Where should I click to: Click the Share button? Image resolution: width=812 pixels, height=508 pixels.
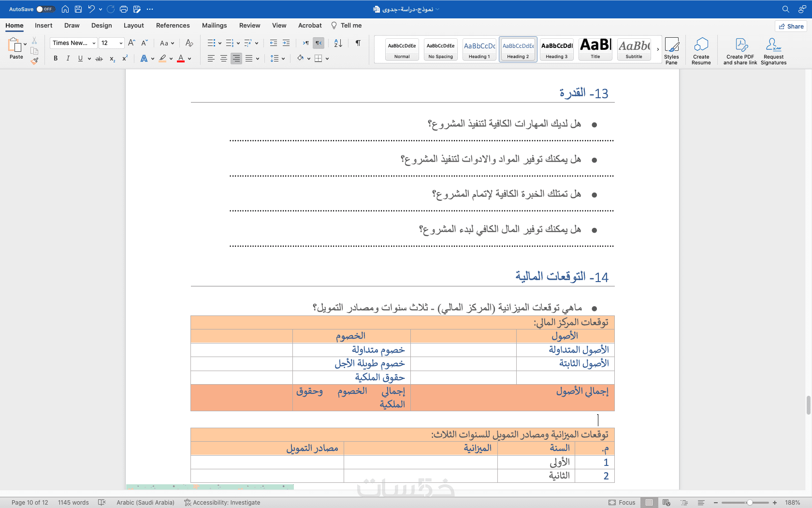[x=791, y=26]
